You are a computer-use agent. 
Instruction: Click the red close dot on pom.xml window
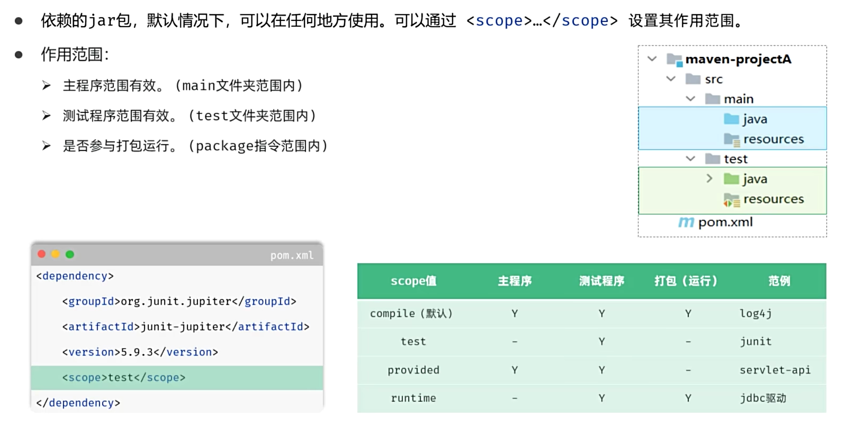coord(42,254)
